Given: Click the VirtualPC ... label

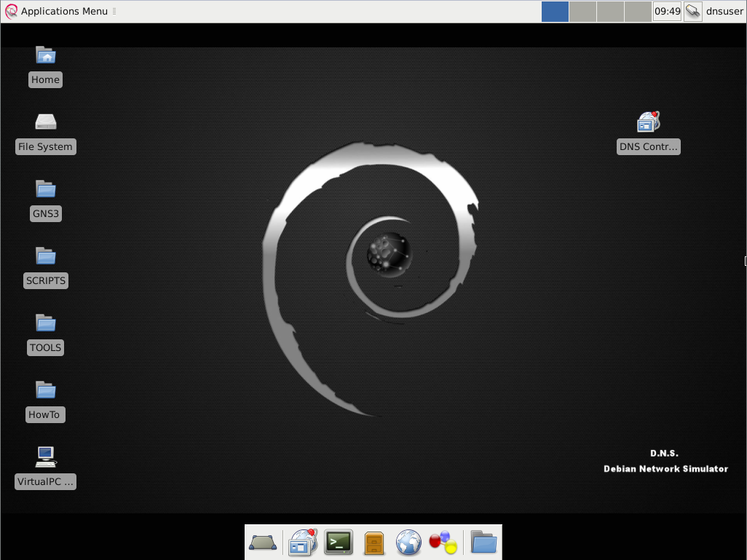Looking at the screenshot, I should (x=45, y=481).
